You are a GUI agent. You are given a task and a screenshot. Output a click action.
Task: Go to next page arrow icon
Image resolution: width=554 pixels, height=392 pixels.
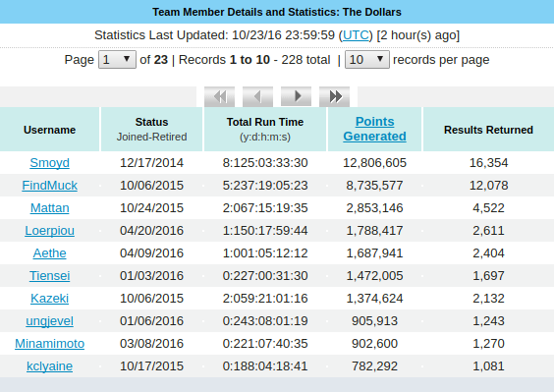(x=296, y=96)
